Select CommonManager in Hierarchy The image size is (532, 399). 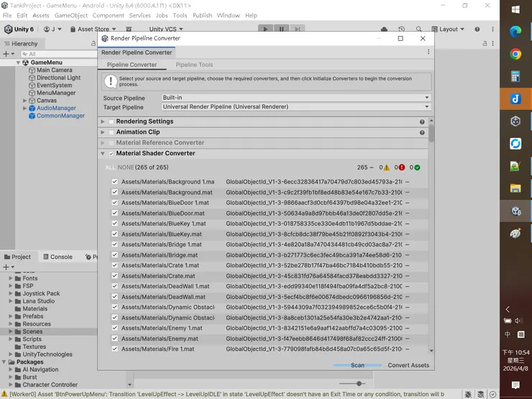[60, 116]
